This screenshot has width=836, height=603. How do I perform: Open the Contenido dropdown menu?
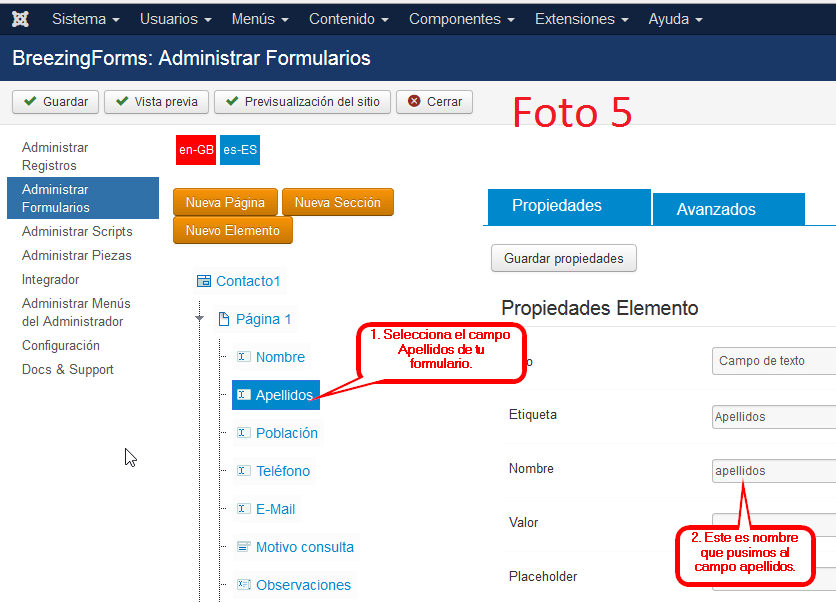[348, 19]
